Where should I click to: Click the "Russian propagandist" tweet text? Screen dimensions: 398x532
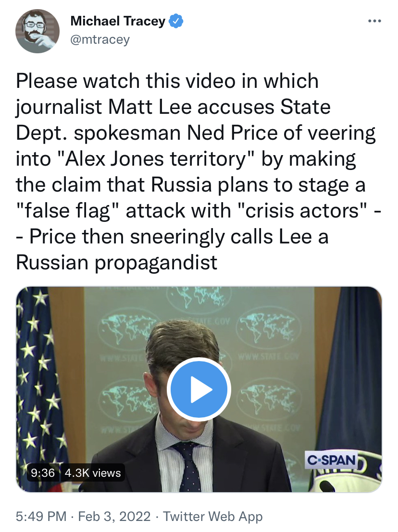pos(116,262)
